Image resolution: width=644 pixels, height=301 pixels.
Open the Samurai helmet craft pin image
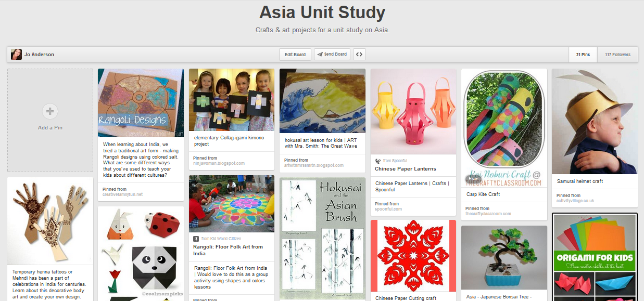click(595, 121)
